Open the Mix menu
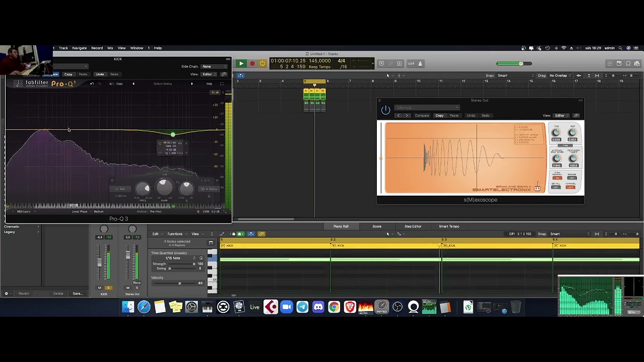Image resolution: width=644 pixels, height=362 pixels. [x=110, y=48]
